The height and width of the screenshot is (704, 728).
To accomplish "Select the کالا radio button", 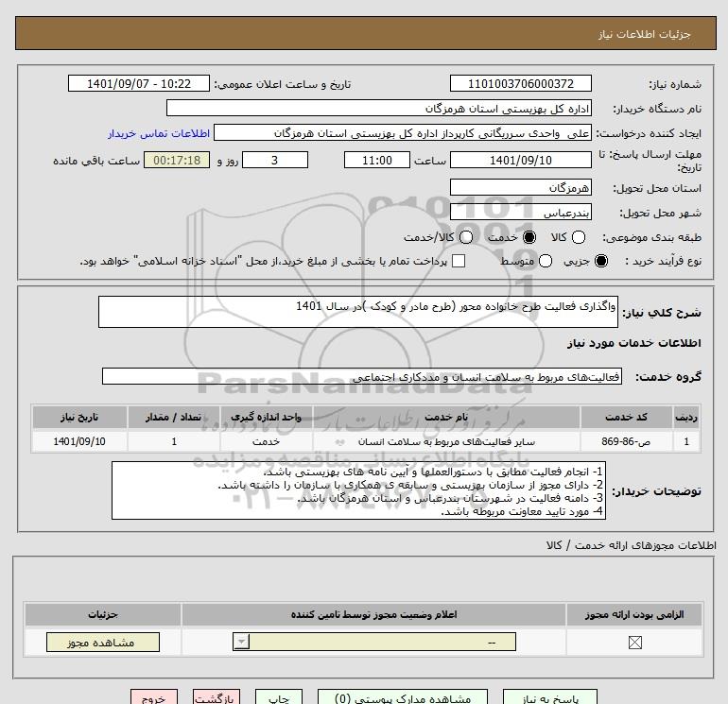I will (x=578, y=237).
